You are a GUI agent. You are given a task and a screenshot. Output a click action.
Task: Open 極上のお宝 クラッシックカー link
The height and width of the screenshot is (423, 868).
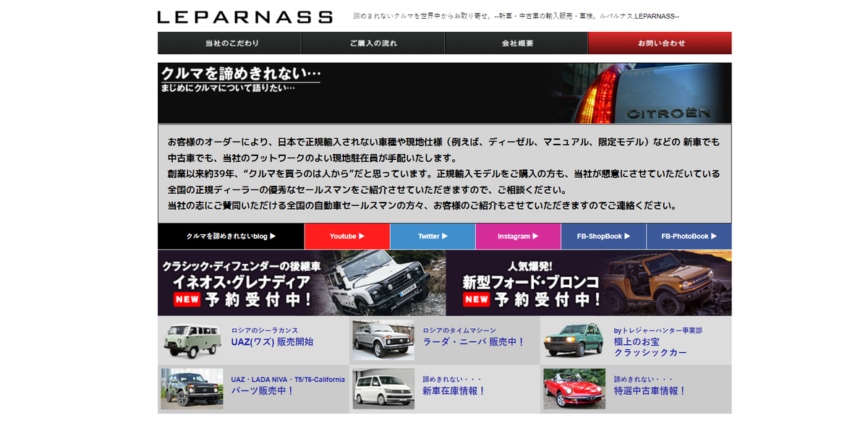tap(650, 347)
